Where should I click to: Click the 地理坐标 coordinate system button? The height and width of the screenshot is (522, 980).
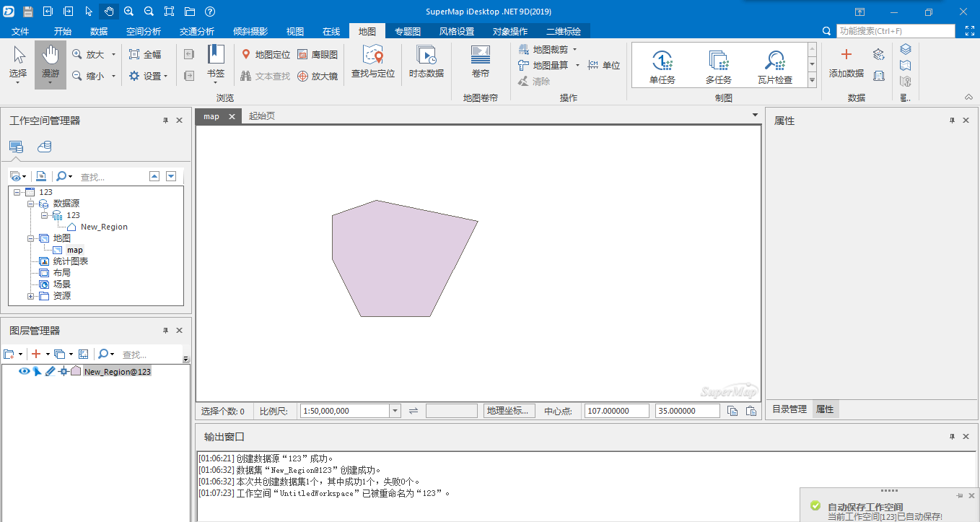click(x=508, y=411)
